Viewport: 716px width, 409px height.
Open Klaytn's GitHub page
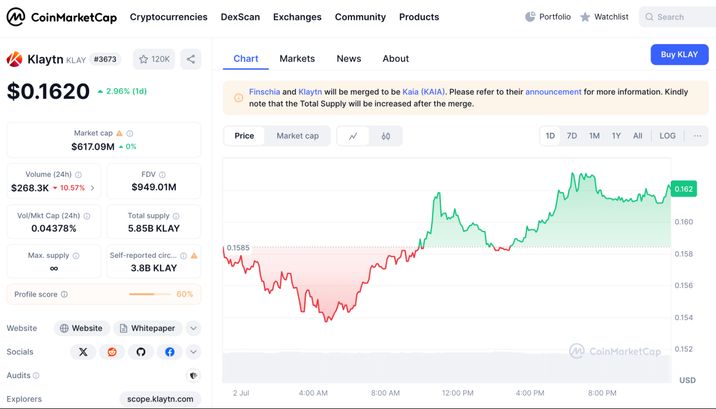click(141, 352)
